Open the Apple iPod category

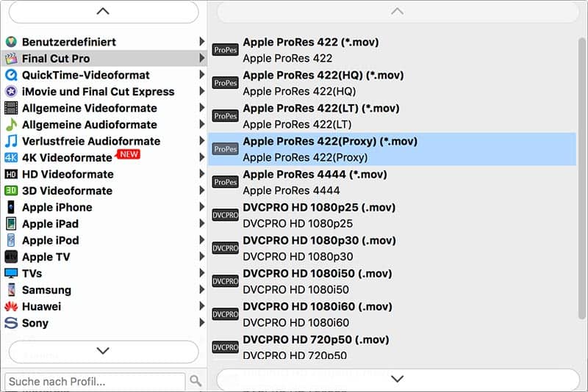104,240
